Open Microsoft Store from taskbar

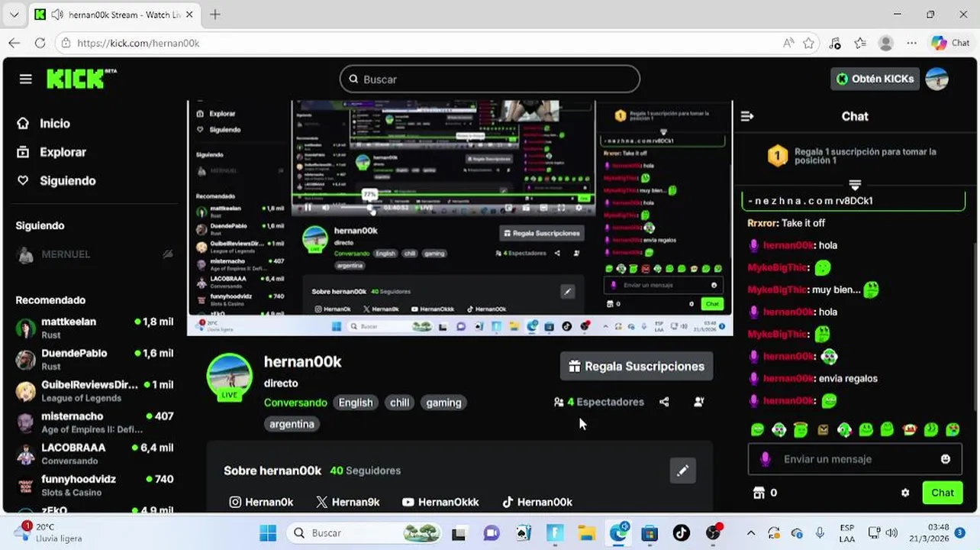coord(649,532)
